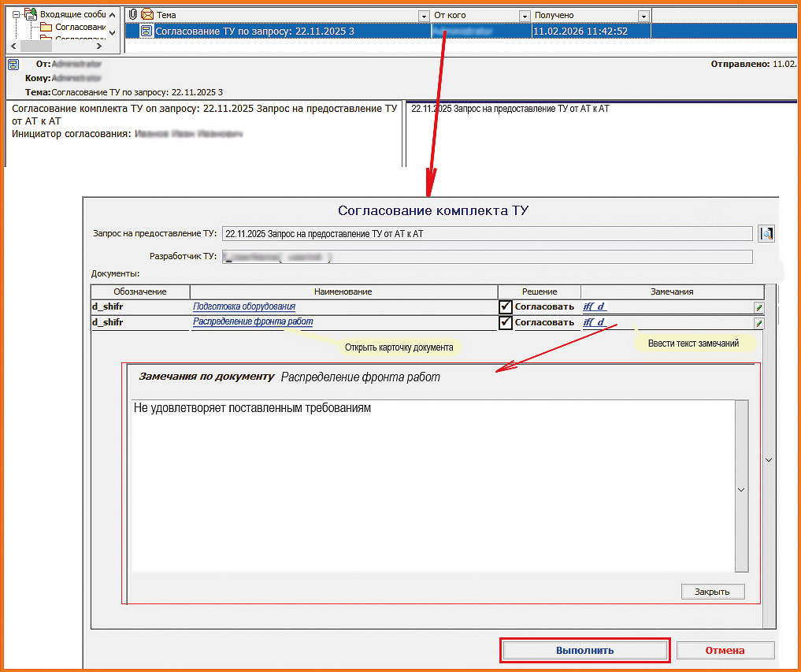Click the attachment paperclip column icon
This screenshot has width=801, height=672.
click(x=132, y=15)
